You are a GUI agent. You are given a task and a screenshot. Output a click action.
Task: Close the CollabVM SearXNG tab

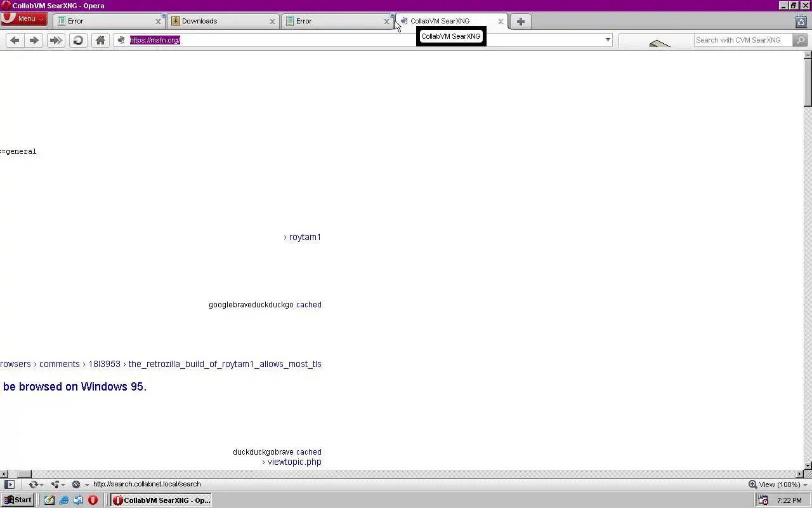tap(501, 21)
